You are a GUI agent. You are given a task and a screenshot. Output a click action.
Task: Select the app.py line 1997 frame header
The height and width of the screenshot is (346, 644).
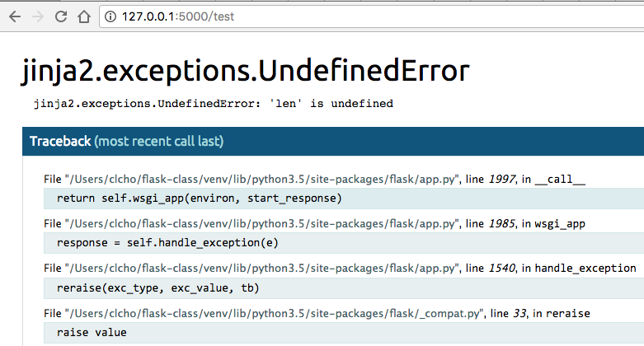click(313, 179)
